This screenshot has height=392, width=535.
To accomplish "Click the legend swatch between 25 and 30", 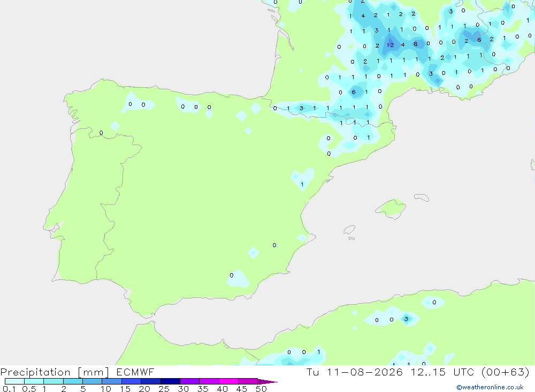I will coord(170,381).
